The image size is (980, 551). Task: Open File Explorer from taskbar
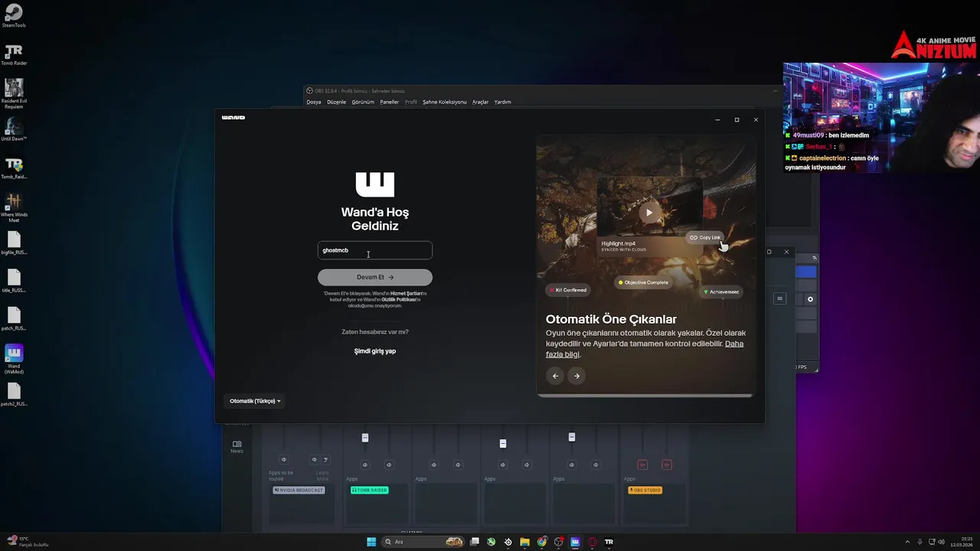click(x=524, y=542)
